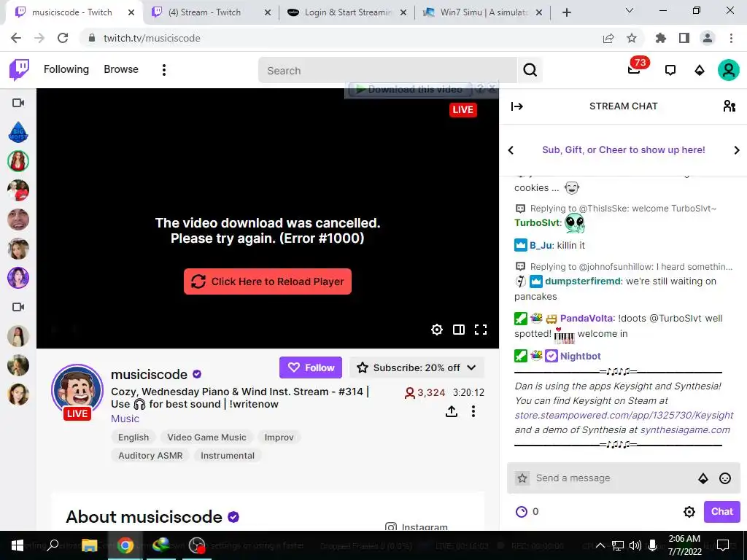Image resolution: width=747 pixels, height=560 pixels.
Task: Switch to the (4) Stream - Twitch tab
Action: click(210, 12)
